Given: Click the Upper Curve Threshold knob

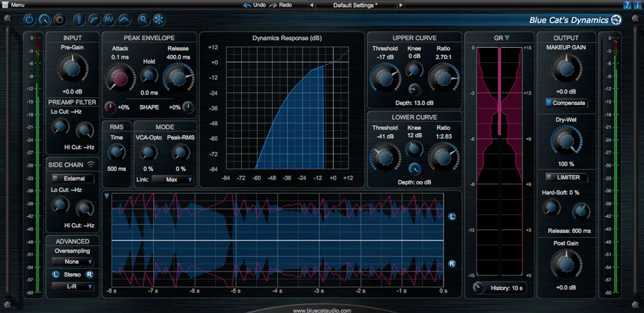Looking at the screenshot, I should coord(385,77).
